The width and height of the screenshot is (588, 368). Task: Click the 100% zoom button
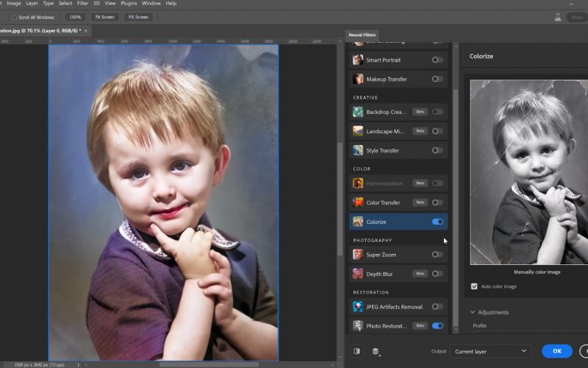click(75, 17)
